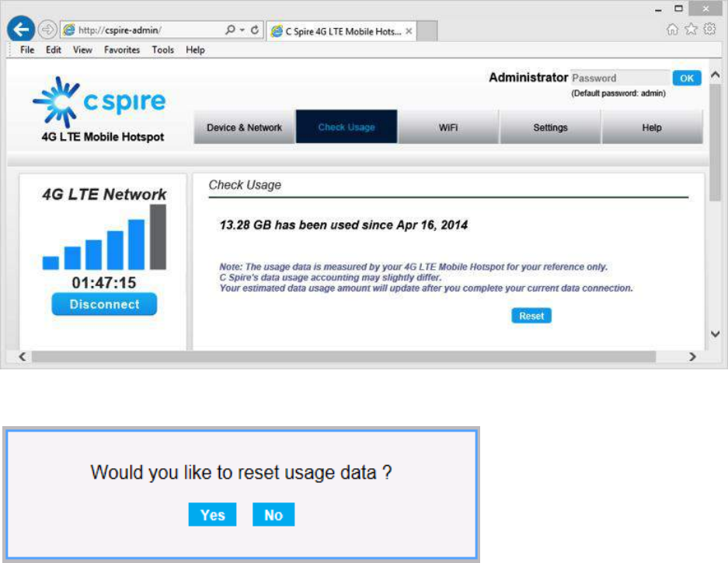Click the '4G LTE Network' heading
The image size is (728, 563).
coord(104,194)
